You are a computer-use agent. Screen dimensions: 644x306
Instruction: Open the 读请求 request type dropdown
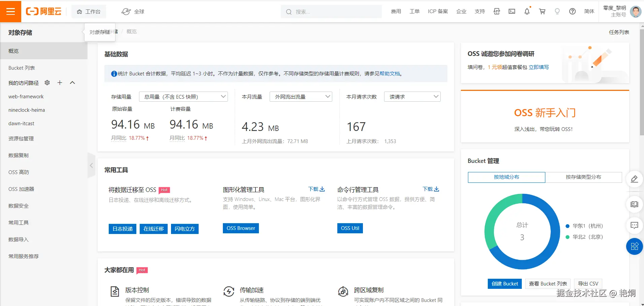pos(412,97)
